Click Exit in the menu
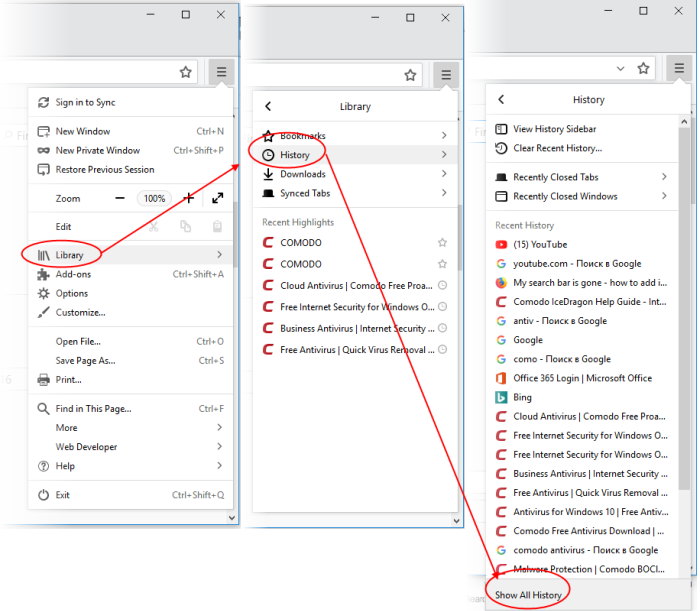The image size is (700, 611). pyautogui.click(x=130, y=495)
